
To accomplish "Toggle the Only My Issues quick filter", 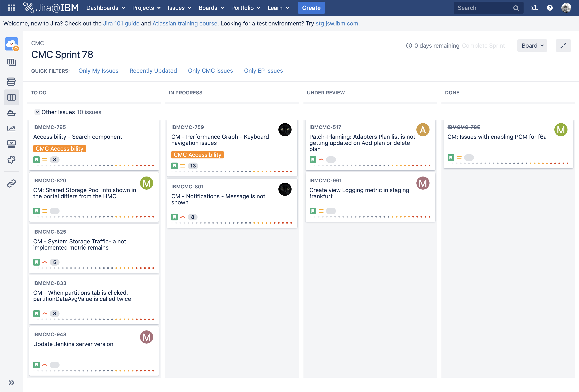I will point(98,70).
